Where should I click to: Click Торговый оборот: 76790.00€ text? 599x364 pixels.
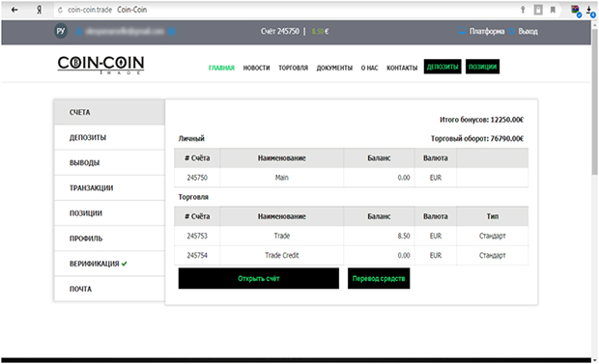[477, 138]
